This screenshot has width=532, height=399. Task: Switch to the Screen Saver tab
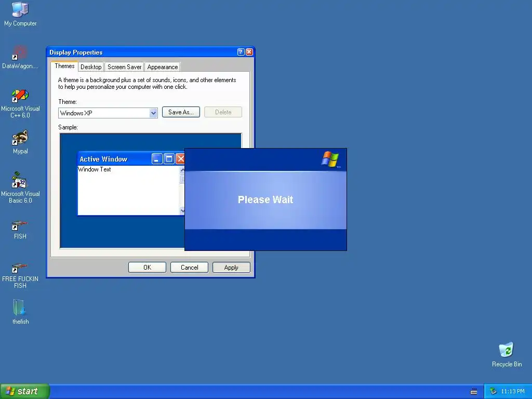(124, 67)
